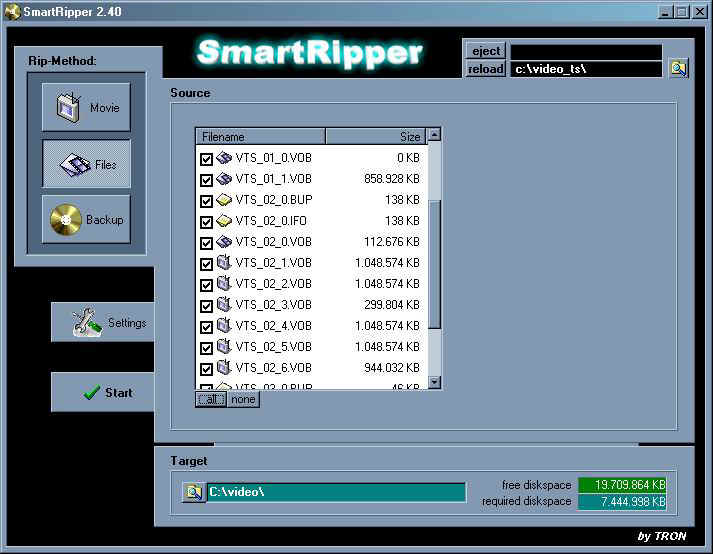Image resolution: width=713 pixels, height=554 pixels.
Task: Click file icon of VTS_02_3.VOB
Action: tap(224, 304)
